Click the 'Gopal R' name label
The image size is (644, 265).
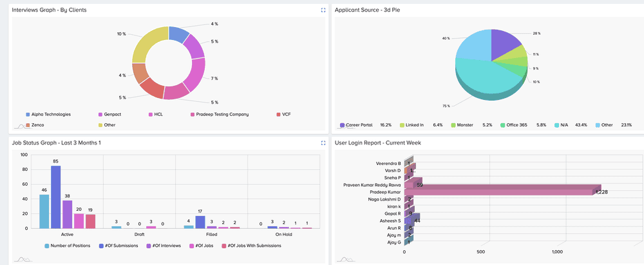pyautogui.click(x=393, y=213)
